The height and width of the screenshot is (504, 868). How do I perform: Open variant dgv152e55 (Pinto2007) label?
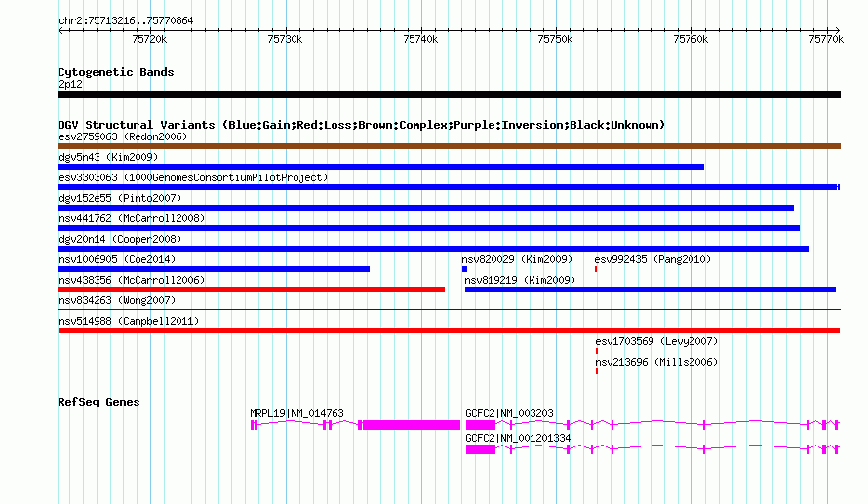pyautogui.click(x=120, y=198)
